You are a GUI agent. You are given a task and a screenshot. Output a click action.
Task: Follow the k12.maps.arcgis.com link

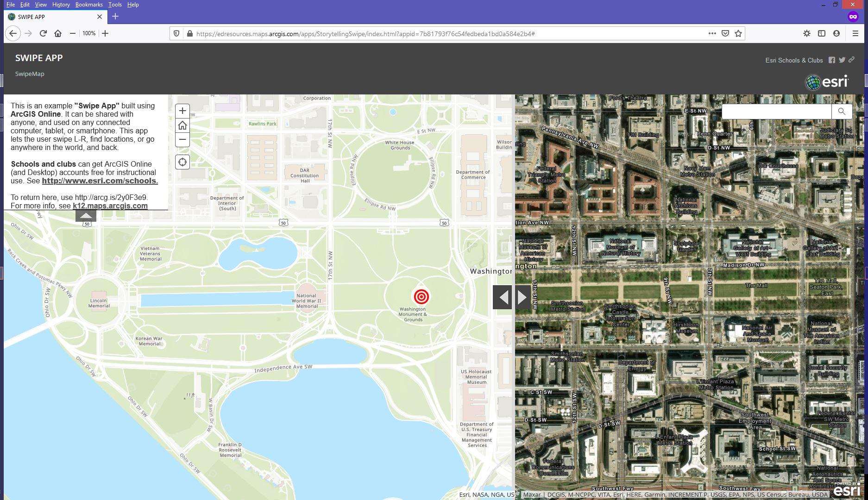tap(109, 206)
